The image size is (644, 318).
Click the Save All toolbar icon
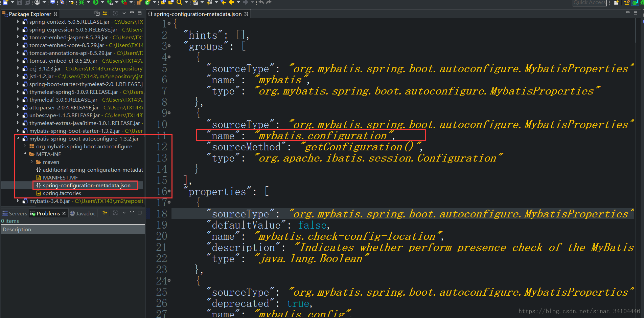(x=27, y=2)
